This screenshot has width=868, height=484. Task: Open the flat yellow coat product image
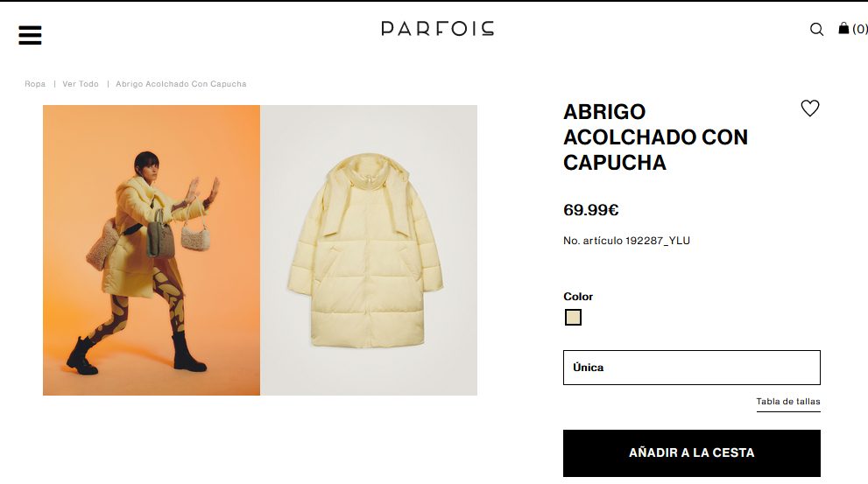pos(369,250)
